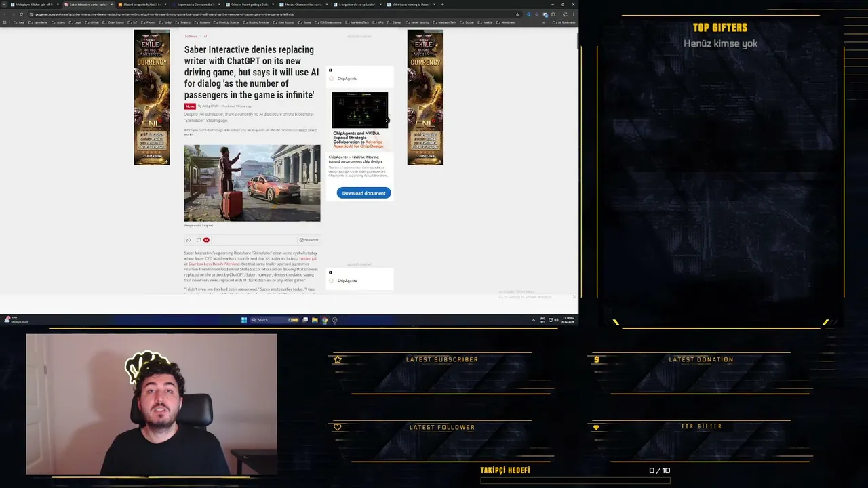Bookmark this page with the star icon
Image resolution: width=868 pixels, height=488 pixels.
click(517, 14)
